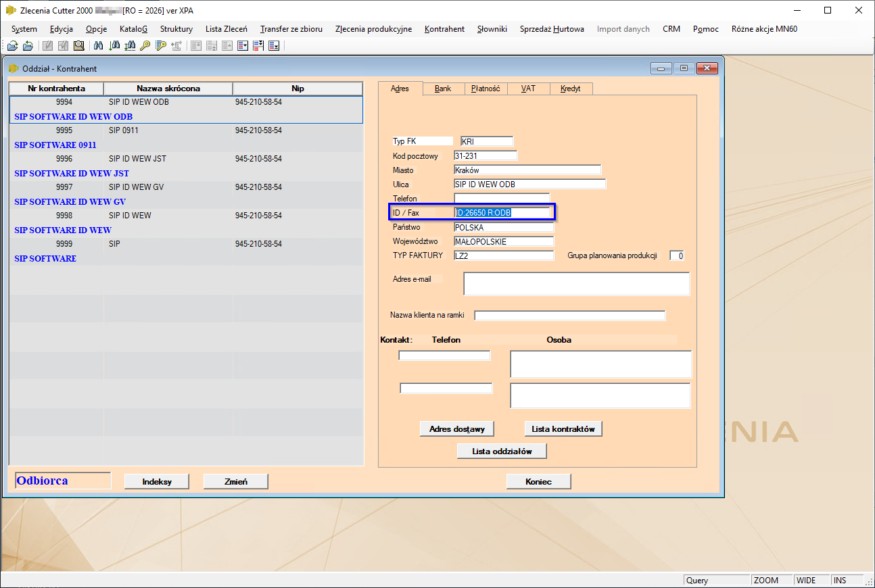The height and width of the screenshot is (588, 875).
Task: Open the Słowniki menu
Action: [492, 29]
